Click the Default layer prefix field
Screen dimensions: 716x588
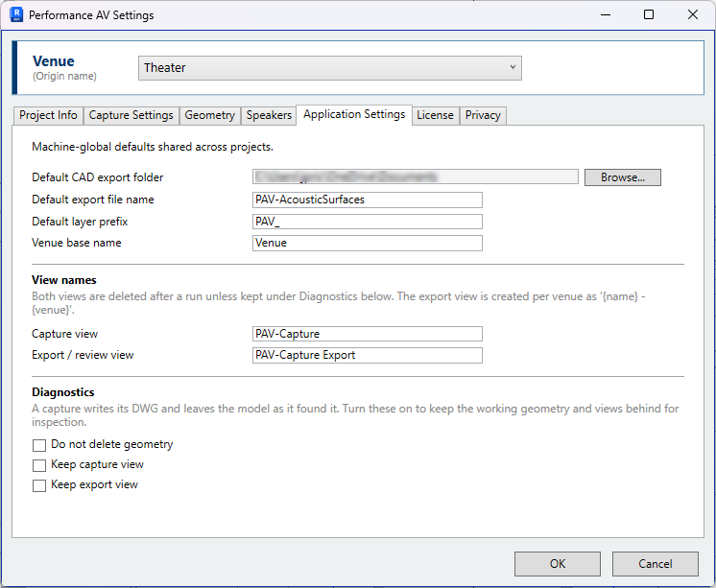pyautogui.click(x=368, y=222)
